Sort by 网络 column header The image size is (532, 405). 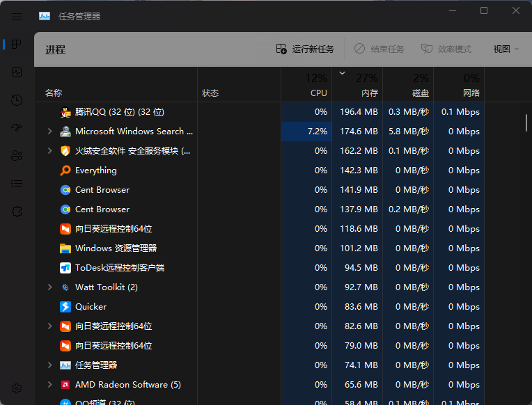click(x=459, y=85)
